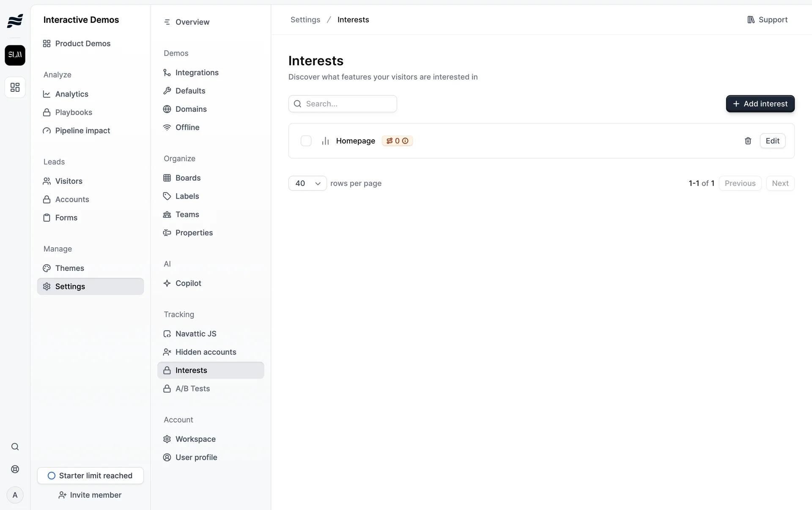Open the Support link
812x510 pixels.
point(767,20)
